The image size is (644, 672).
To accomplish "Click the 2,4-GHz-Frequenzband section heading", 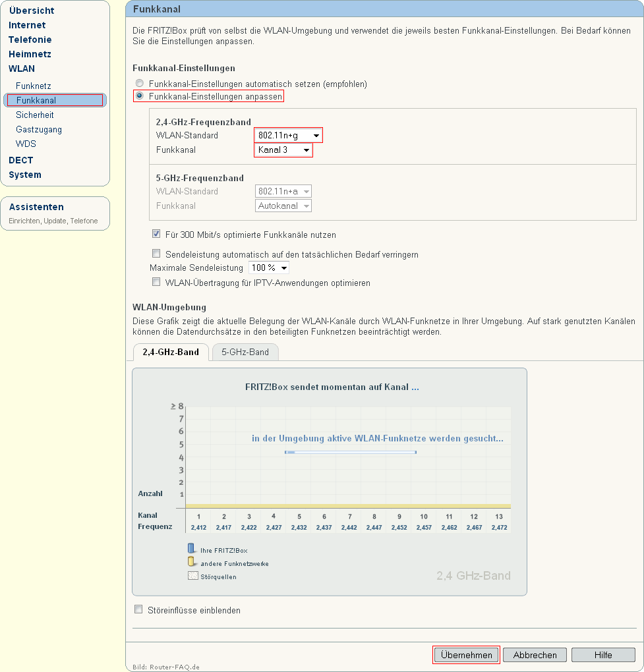I will click(203, 122).
